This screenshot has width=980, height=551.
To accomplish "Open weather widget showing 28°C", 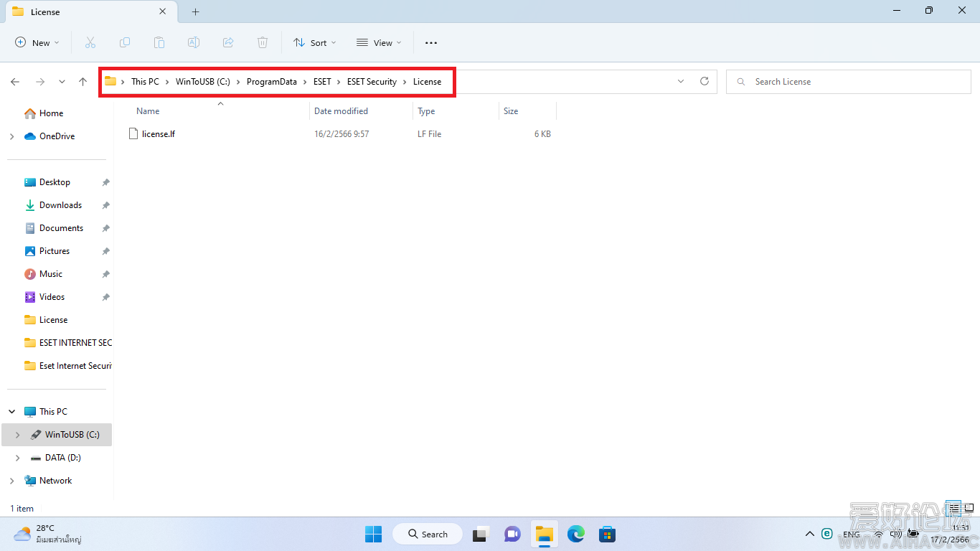I will [47, 534].
